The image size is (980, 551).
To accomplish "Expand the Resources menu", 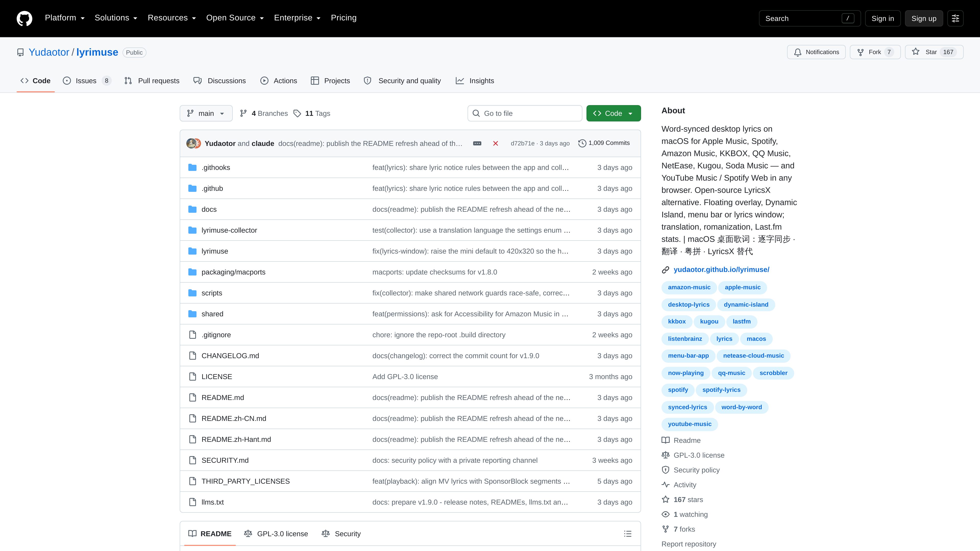I will pos(171,18).
